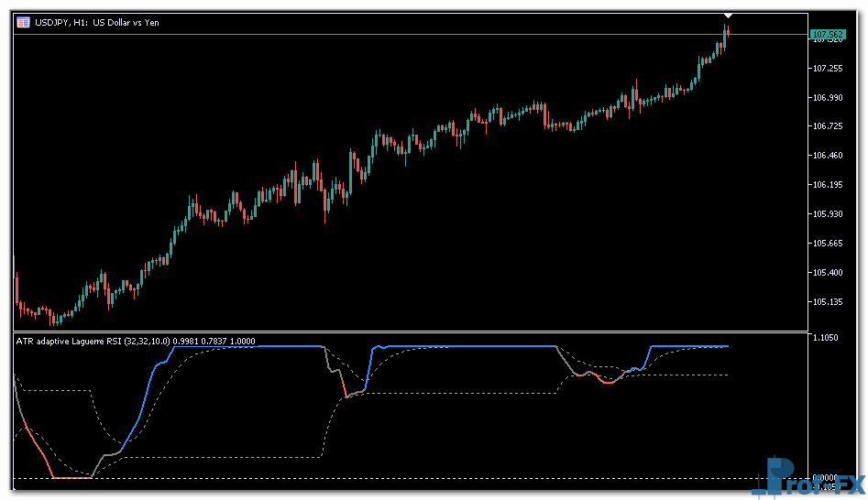Click the 1.1050 indicator scale value
868x500 pixels.
click(x=827, y=338)
